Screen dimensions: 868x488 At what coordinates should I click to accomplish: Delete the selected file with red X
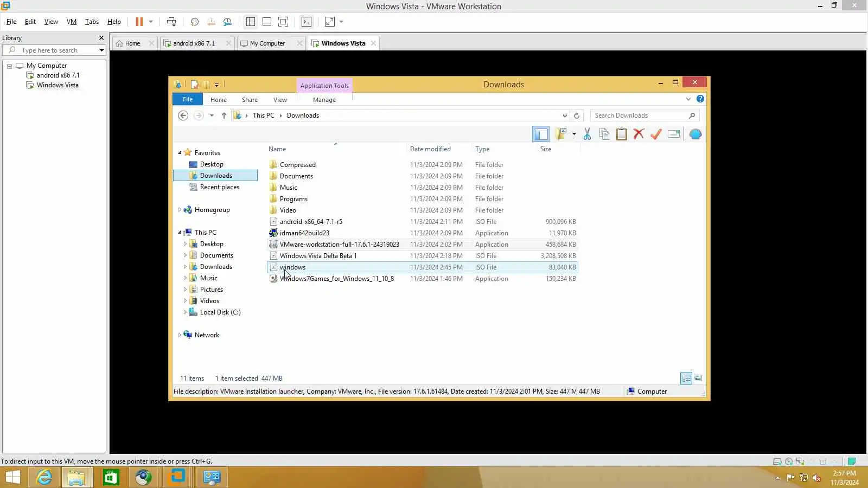tap(639, 134)
